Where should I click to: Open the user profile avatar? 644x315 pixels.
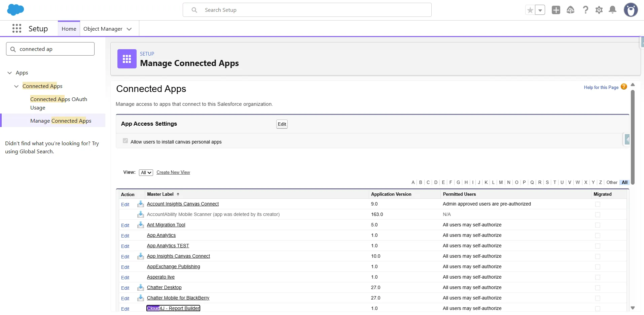click(631, 10)
